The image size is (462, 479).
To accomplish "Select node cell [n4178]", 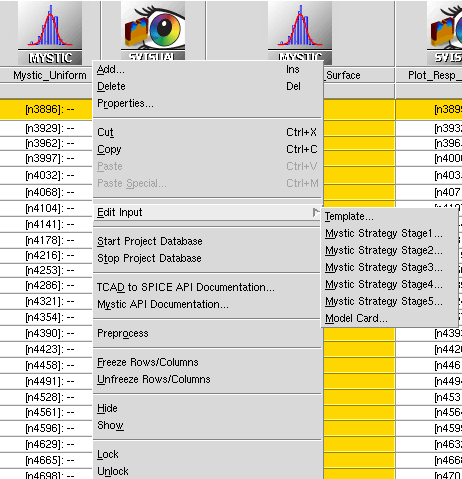I will 46,240.
